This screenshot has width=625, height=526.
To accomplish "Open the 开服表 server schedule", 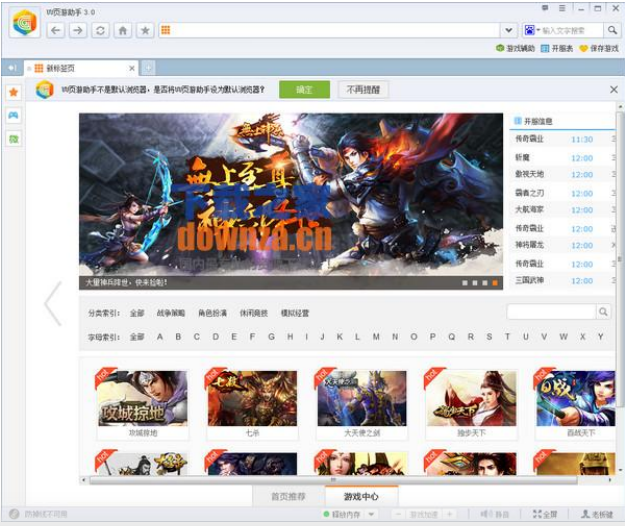I will click(x=557, y=49).
